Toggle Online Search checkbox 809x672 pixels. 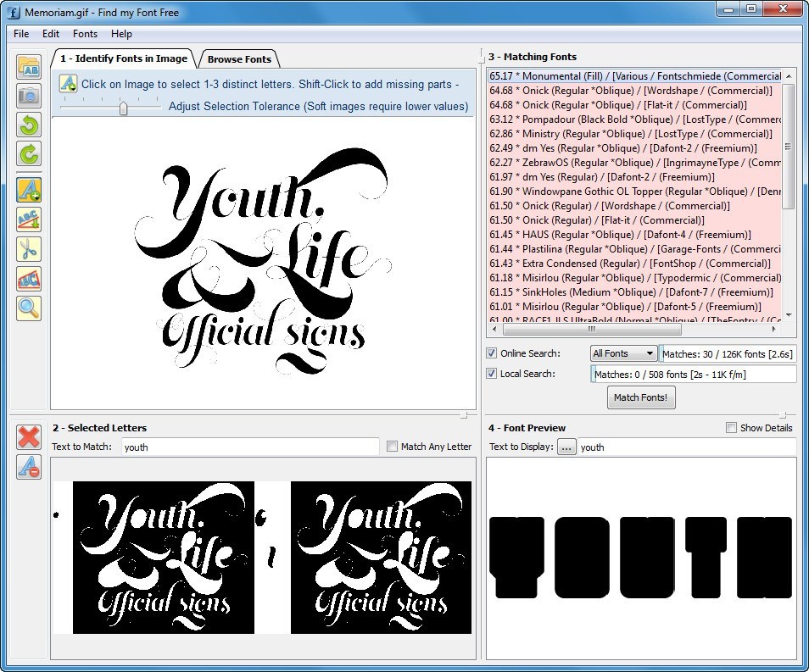pyautogui.click(x=491, y=353)
